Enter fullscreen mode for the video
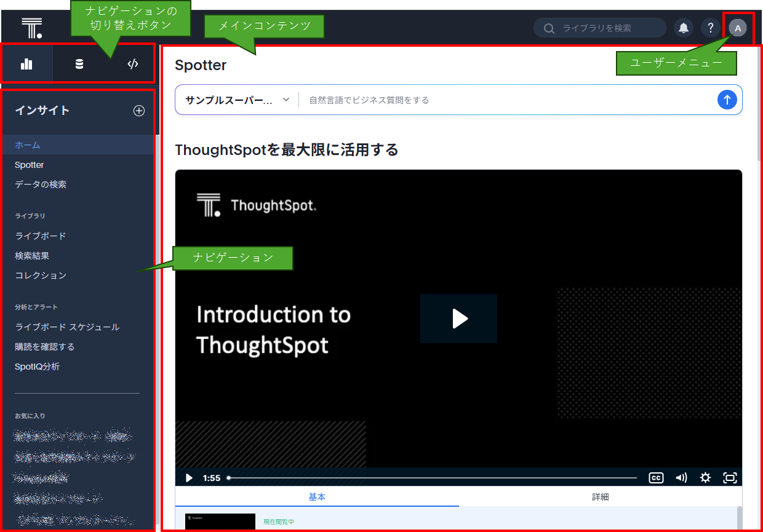 tap(730, 478)
